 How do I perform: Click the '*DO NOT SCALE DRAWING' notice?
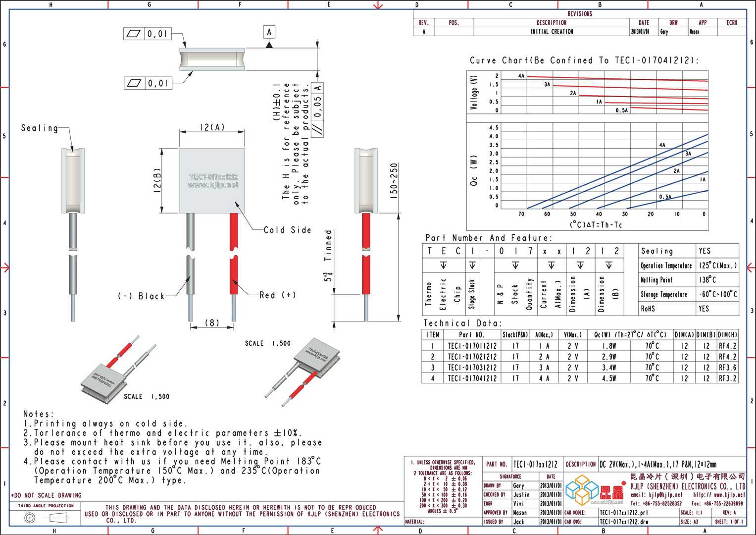pos(46,495)
